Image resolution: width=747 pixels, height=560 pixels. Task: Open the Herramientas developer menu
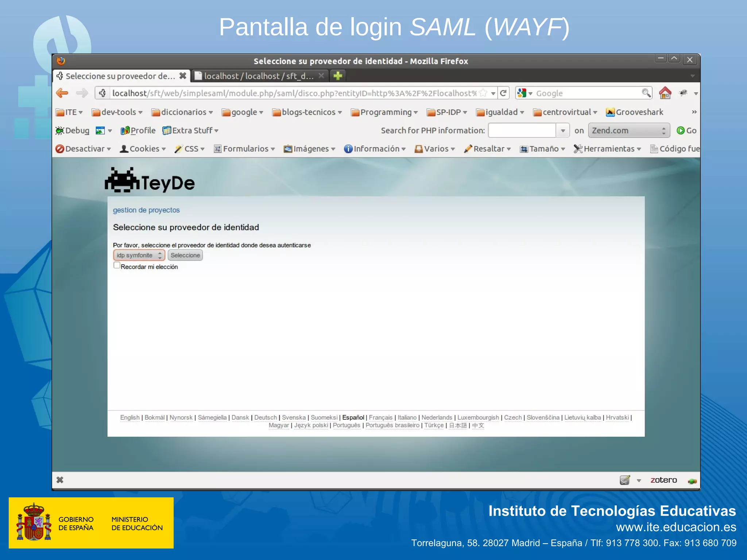coord(607,149)
